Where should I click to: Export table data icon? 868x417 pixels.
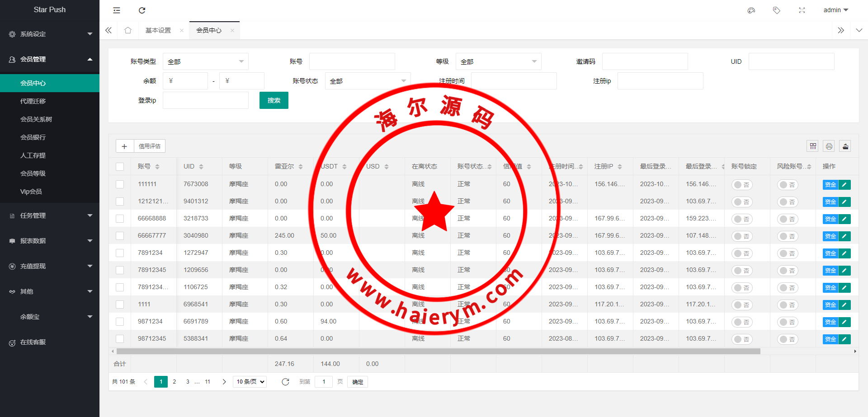[845, 146]
